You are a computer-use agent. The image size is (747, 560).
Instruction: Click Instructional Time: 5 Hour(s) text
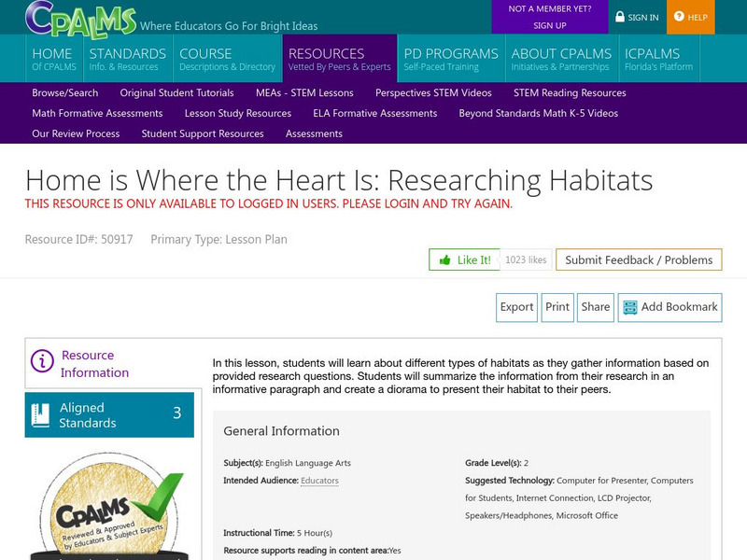point(277,533)
